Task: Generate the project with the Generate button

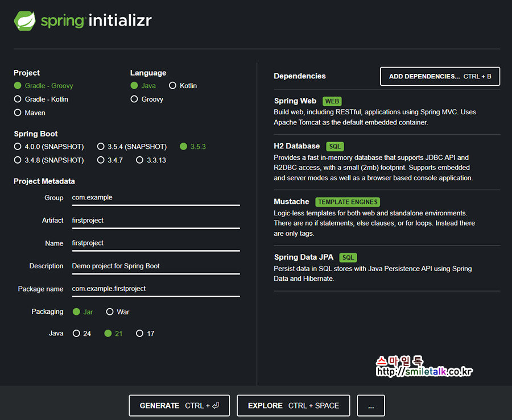Action: [179, 406]
